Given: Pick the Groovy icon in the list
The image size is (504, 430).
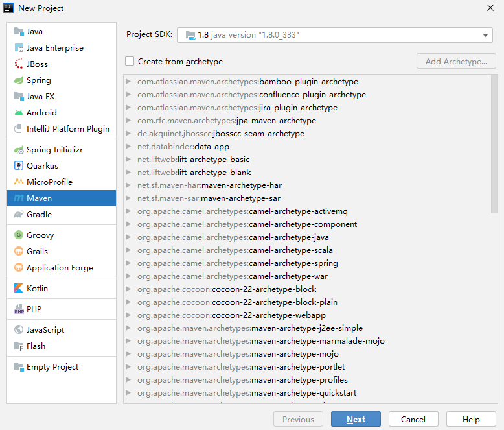Looking at the screenshot, I should 19,235.
